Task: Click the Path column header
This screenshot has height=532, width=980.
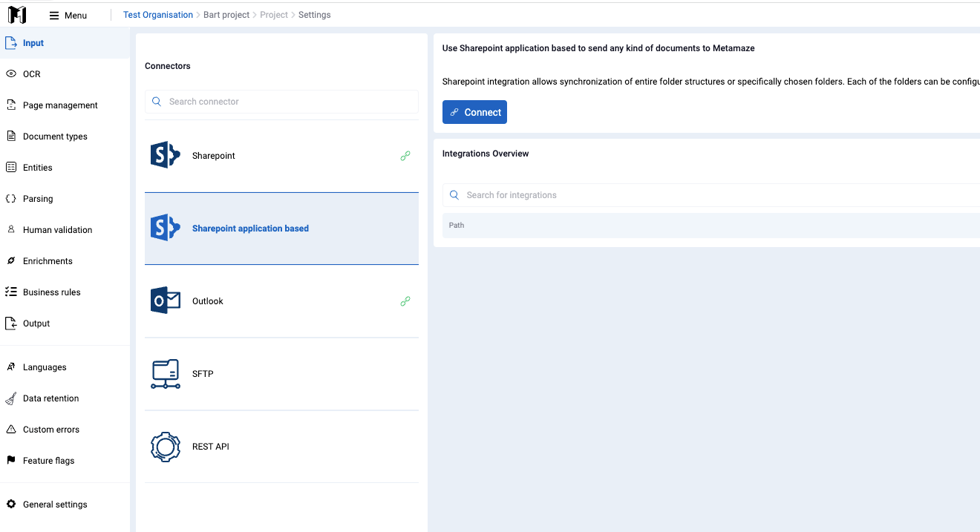Action: 457,226
